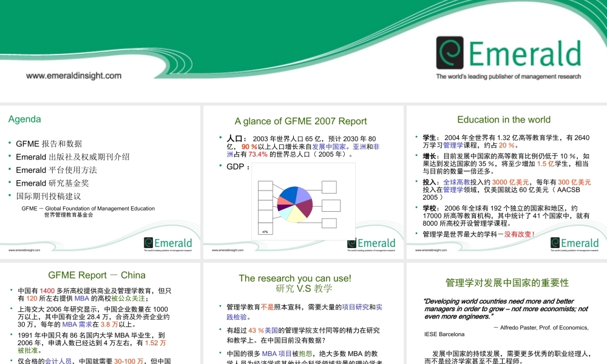The height and width of the screenshot is (364, 607).
Task: Select the "研究 V.S 教学" subtitle
Action: [x=304, y=289]
